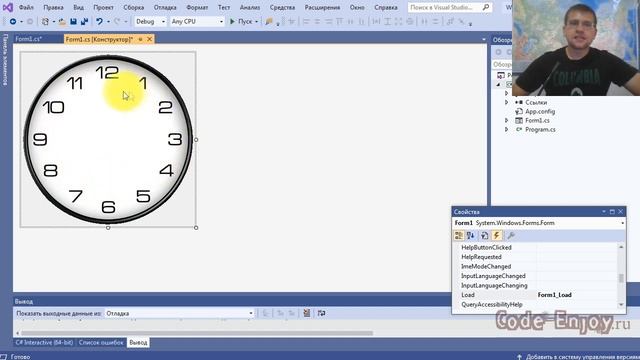Open property pages wrench icon
Viewport: 640px width, 360px height.
point(511,235)
